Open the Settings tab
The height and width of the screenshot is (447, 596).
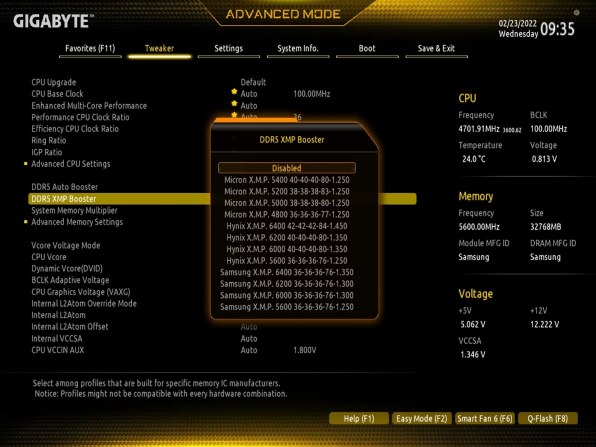[x=228, y=49]
